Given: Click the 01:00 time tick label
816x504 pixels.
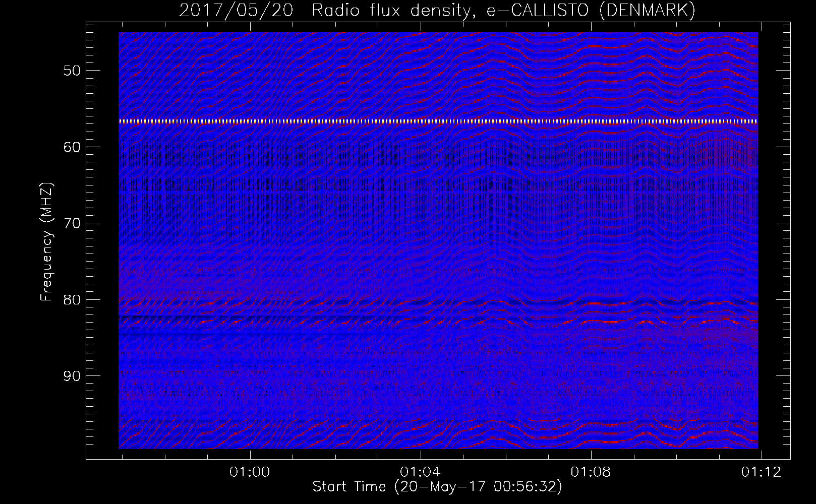Looking at the screenshot, I should coord(250,472).
